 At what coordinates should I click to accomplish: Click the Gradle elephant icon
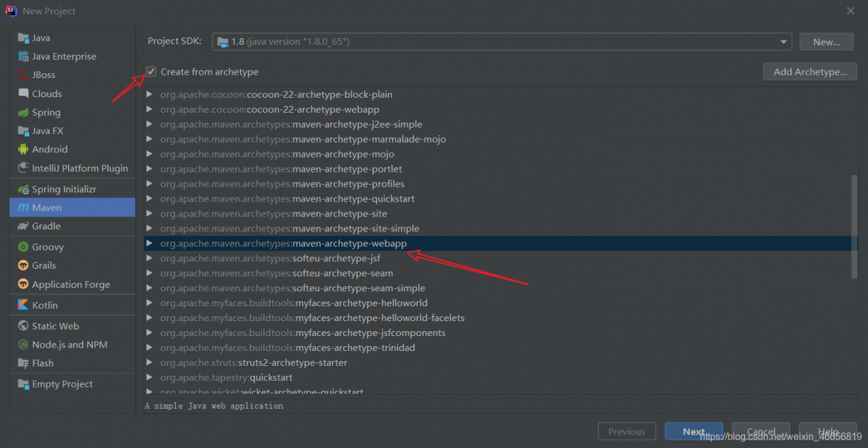click(x=23, y=226)
